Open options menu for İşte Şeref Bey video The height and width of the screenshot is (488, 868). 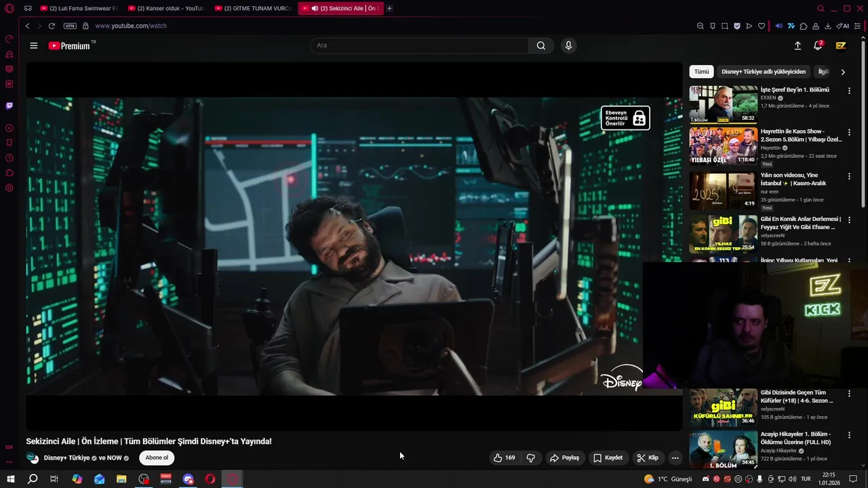tap(849, 90)
